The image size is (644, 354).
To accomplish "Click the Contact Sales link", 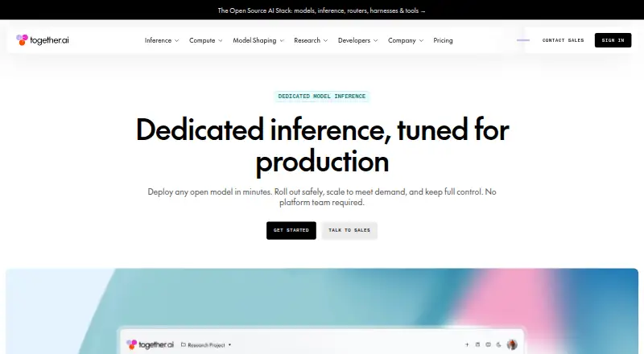I will tap(563, 40).
